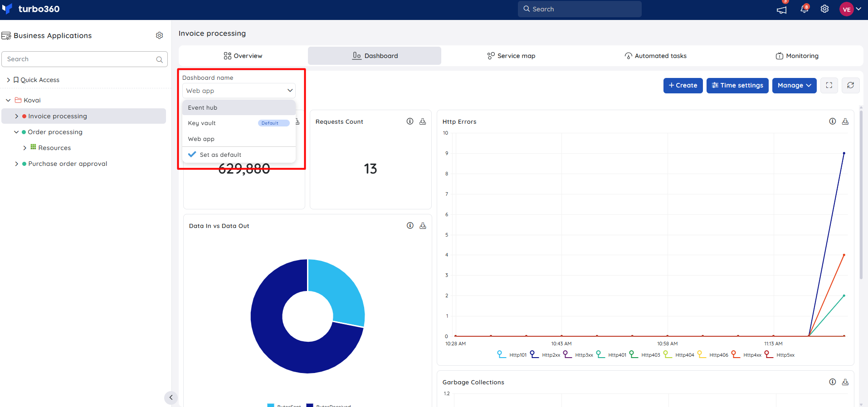Screen dimensions: 868x407
Task: Click the turbo360 logo
Action: [30, 9]
